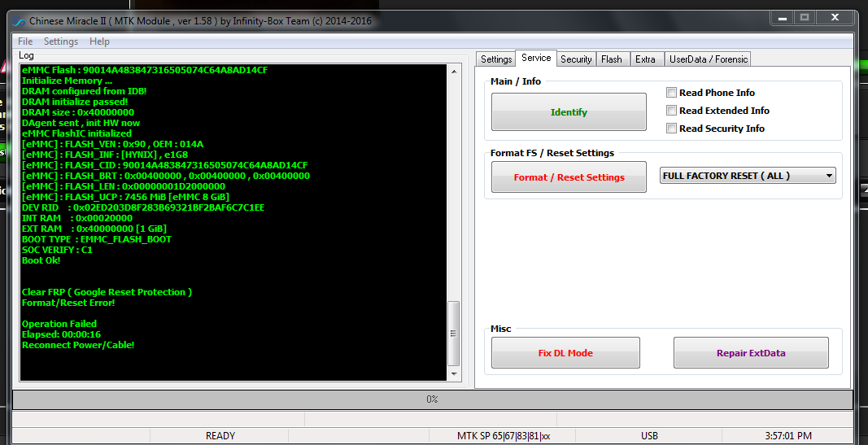Enable the Read Phone Info checkbox
Viewport: 868px width, 445px height.
(x=671, y=93)
